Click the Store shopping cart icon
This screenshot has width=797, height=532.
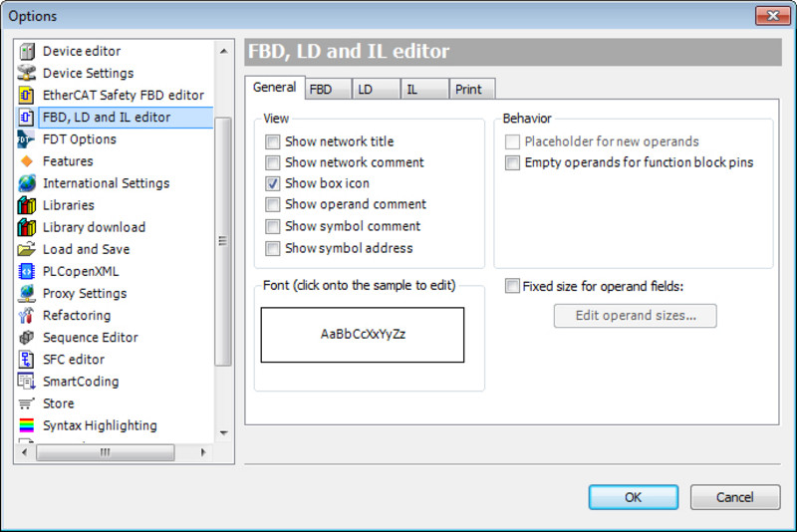click(x=27, y=403)
